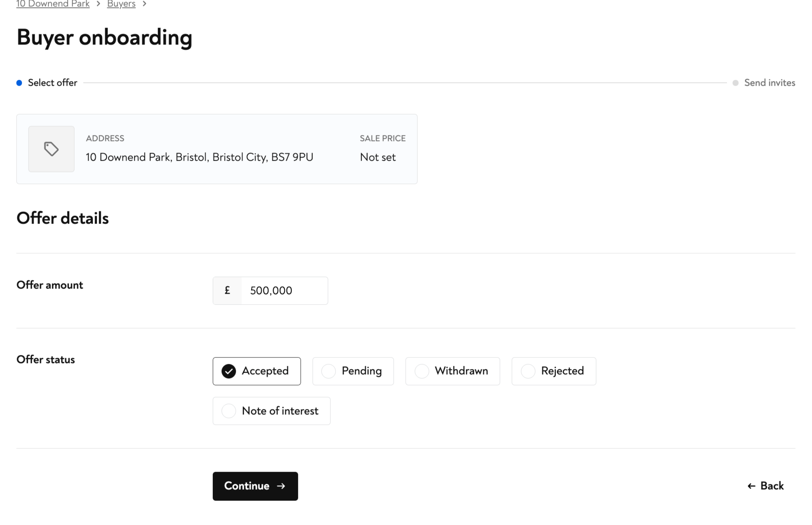
Task: Focus the Offer amount input field
Action: coord(284,291)
